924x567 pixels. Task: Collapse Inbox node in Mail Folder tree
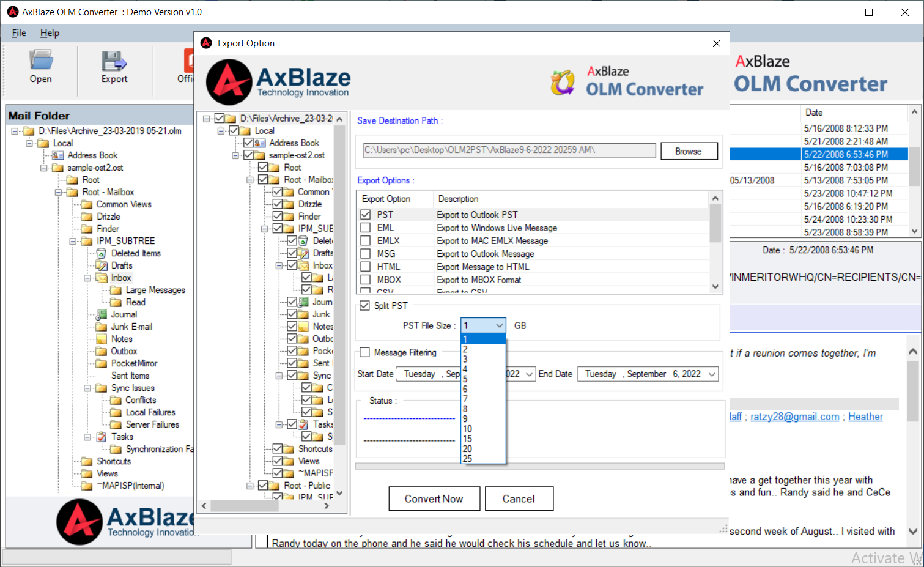[x=87, y=278]
